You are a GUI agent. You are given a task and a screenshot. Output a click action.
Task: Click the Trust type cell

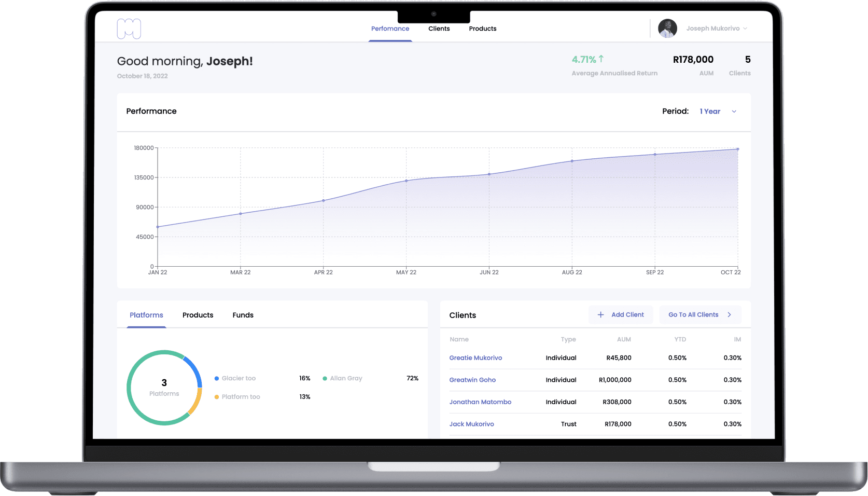point(568,424)
